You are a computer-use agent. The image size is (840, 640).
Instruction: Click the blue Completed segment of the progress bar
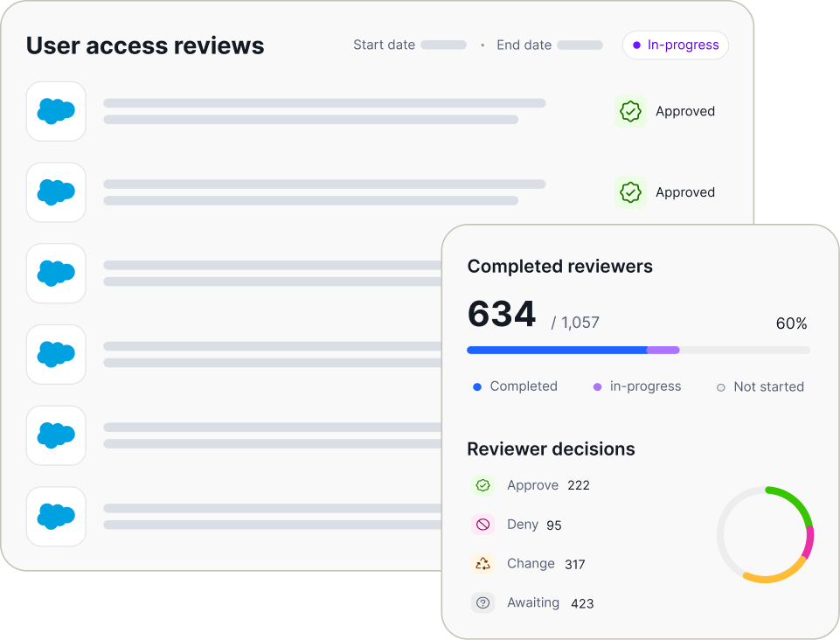(x=557, y=350)
